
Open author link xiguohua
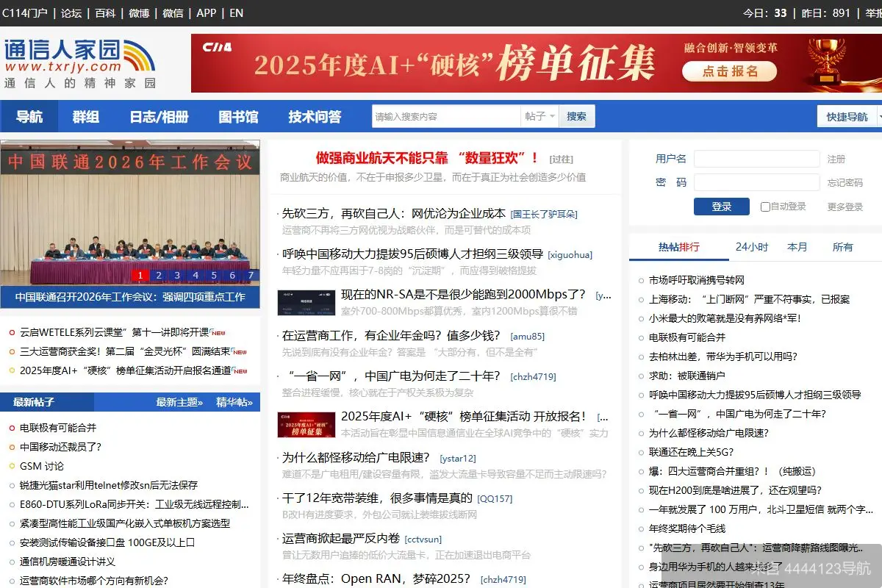pos(570,254)
